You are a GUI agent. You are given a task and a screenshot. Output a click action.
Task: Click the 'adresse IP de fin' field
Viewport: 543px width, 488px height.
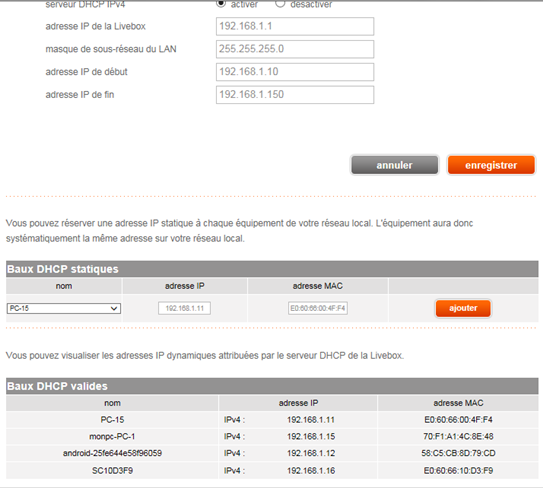click(295, 95)
